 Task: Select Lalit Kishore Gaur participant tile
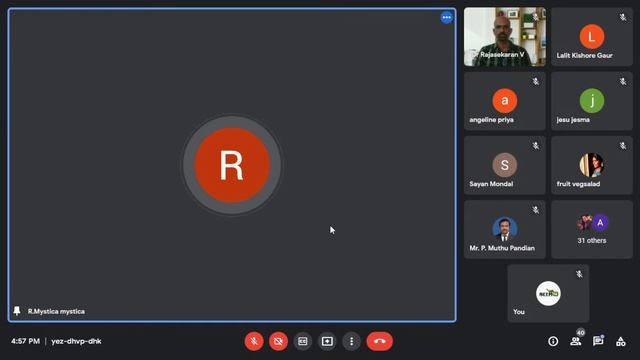click(592, 37)
